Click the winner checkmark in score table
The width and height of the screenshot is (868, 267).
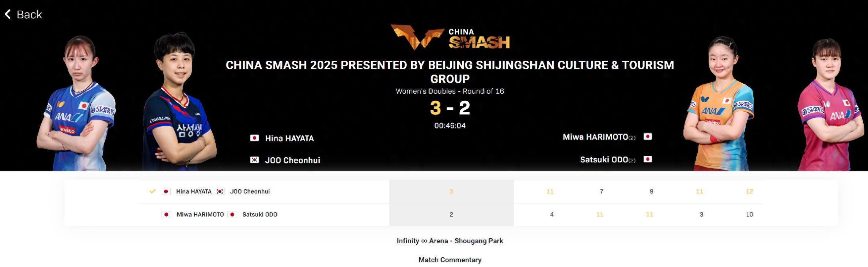tap(152, 191)
